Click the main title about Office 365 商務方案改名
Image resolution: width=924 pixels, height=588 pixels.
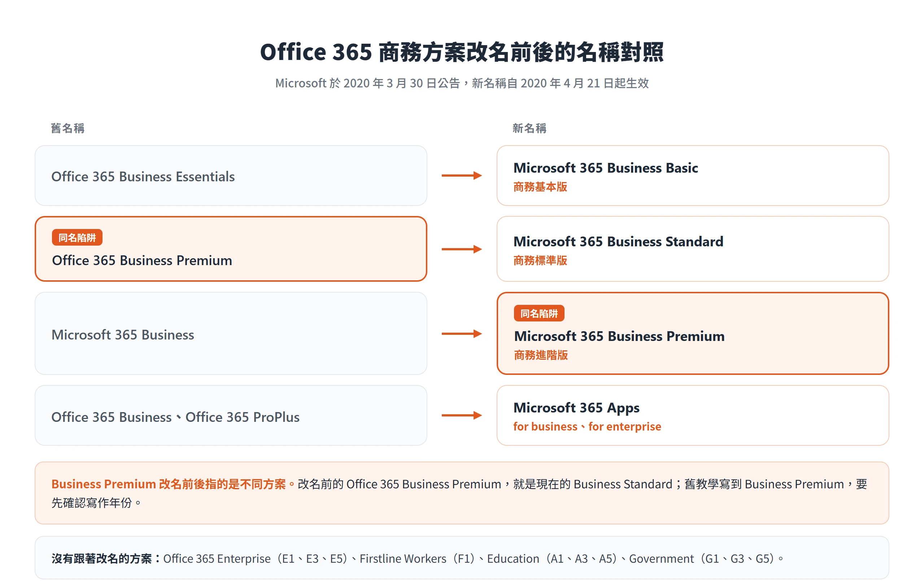pyautogui.click(x=462, y=52)
